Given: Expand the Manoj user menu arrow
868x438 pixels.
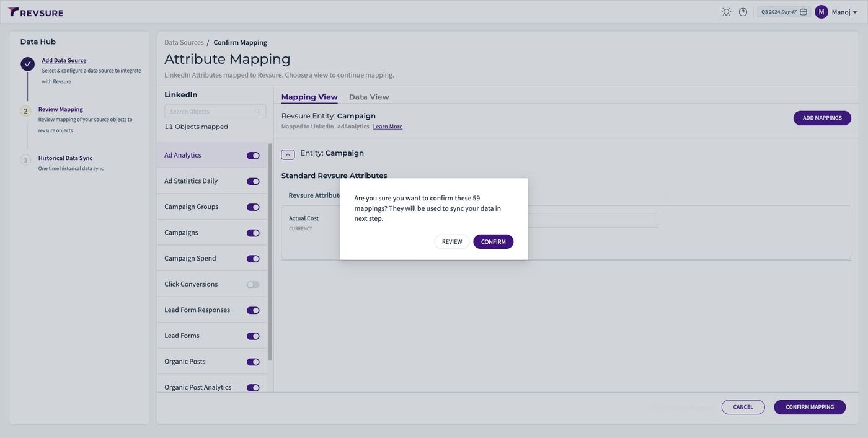Looking at the screenshot, I should point(855,12).
